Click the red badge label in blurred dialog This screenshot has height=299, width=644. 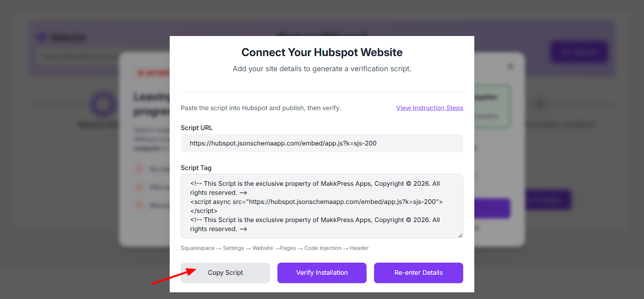153,73
